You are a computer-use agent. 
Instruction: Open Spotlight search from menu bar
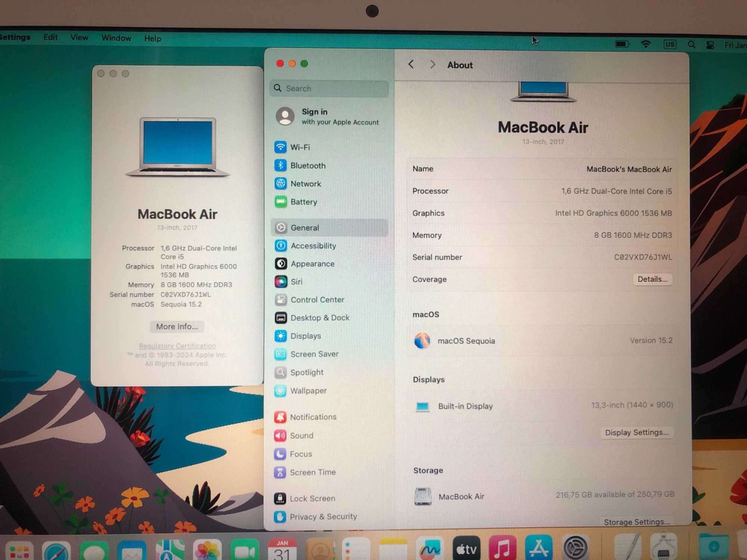(x=691, y=45)
